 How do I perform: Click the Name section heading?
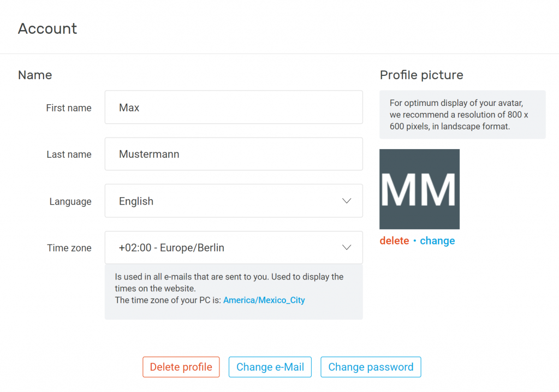point(35,75)
